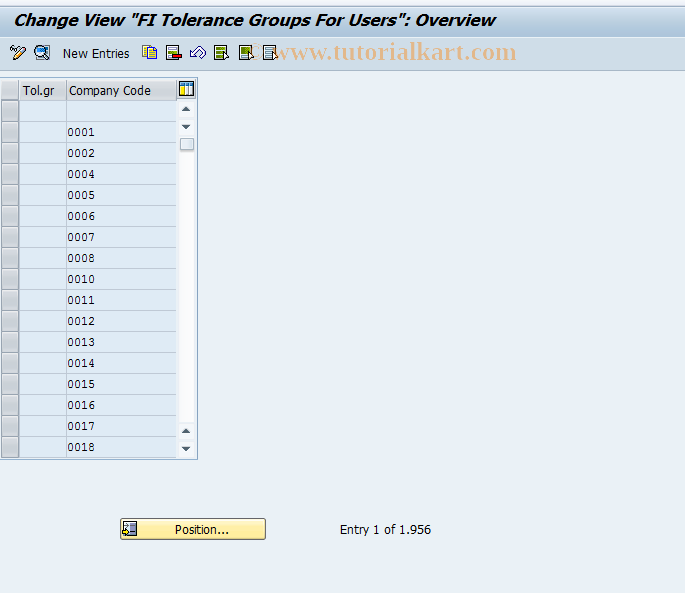This screenshot has height=593, width=685.
Task: Click Tol.gr cell in row 0010
Action: tap(42, 279)
